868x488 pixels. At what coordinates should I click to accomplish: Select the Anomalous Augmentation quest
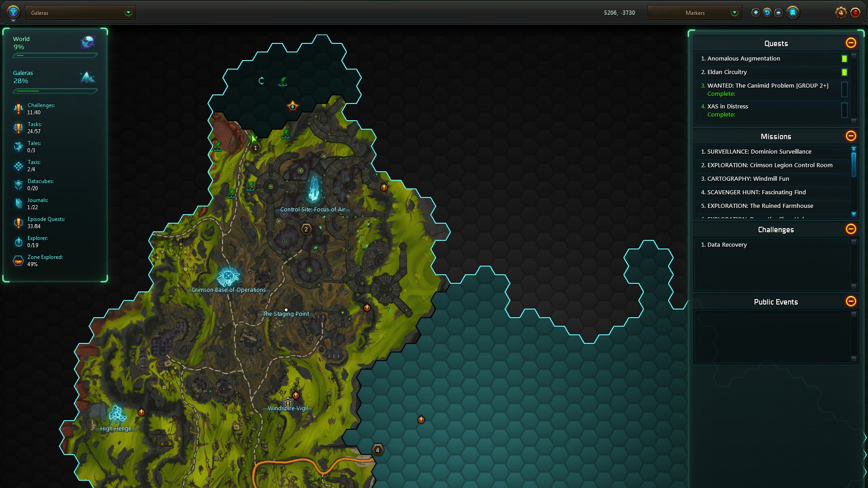772,59
